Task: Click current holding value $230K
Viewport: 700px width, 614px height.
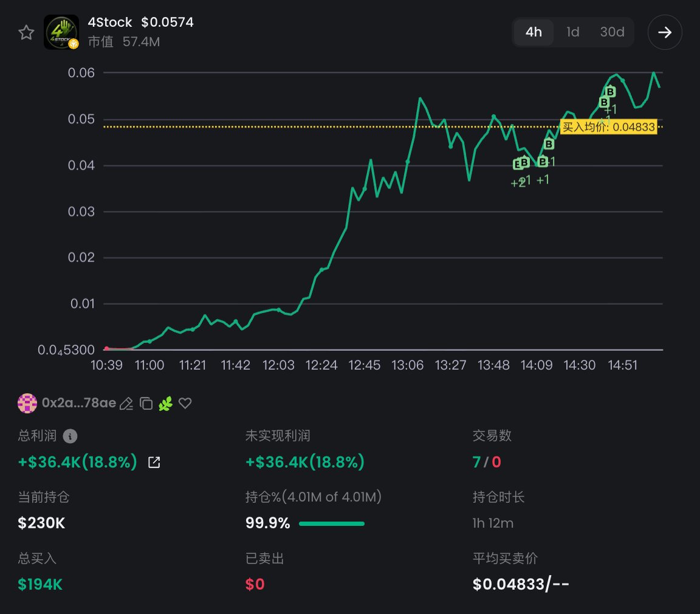Action: point(41,523)
